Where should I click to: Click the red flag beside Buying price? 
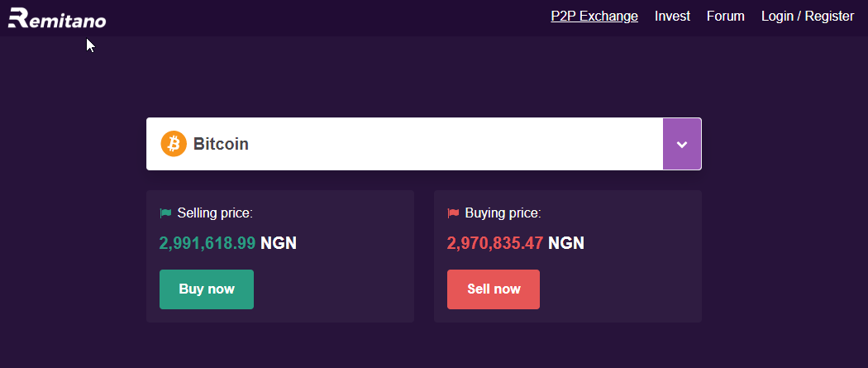(453, 213)
